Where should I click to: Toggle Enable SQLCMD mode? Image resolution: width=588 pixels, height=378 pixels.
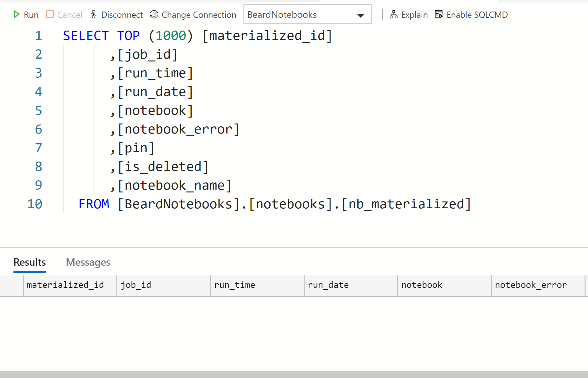pos(477,15)
